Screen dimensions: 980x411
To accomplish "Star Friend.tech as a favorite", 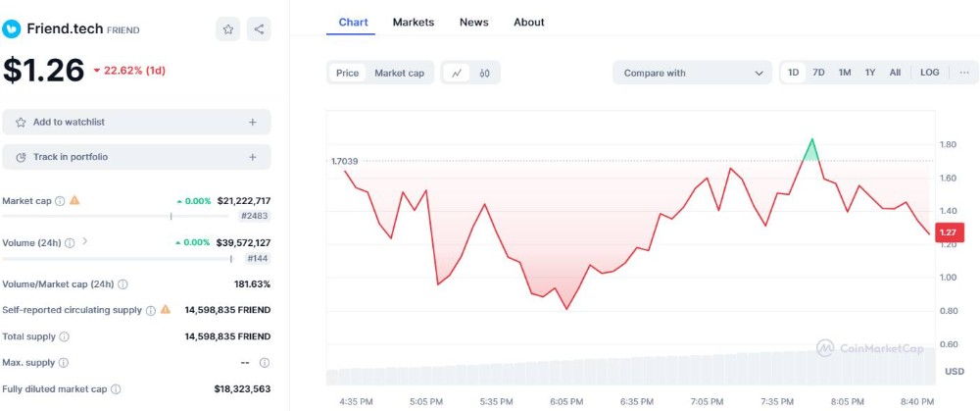I will (x=228, y=28).
